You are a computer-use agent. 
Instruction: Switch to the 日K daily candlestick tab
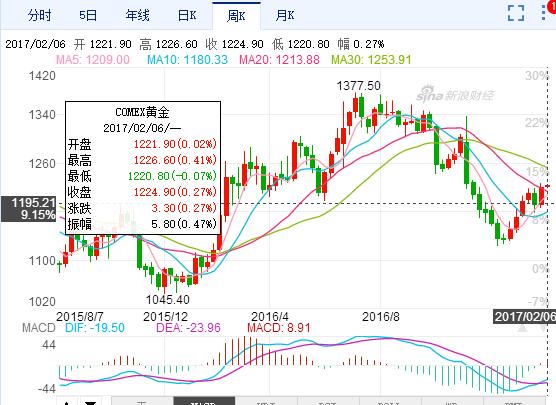187,15
